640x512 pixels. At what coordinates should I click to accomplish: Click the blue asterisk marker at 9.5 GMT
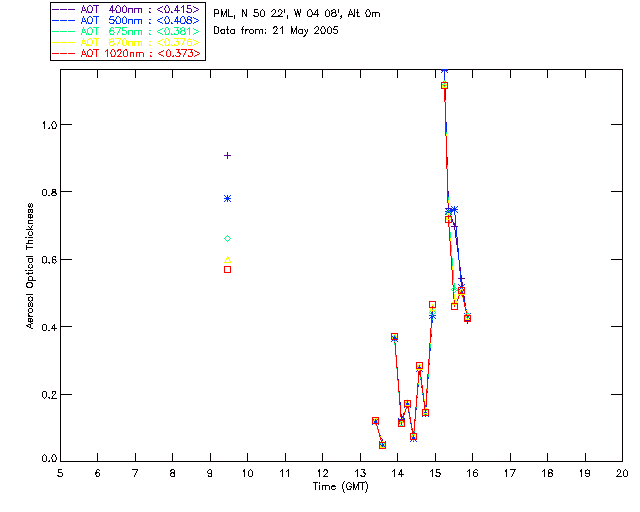228,198
